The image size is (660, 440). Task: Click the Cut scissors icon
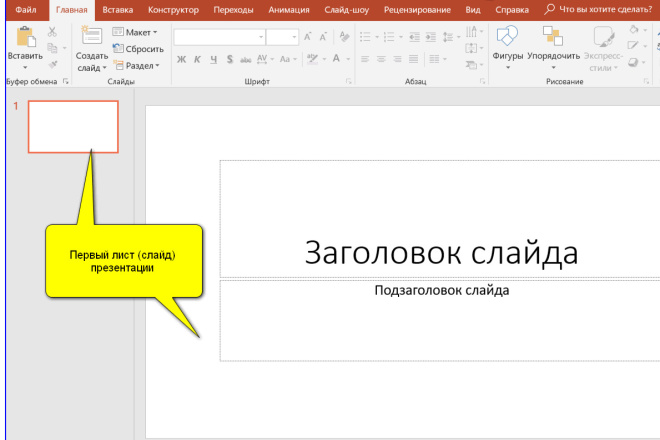[x=52, y=32]
